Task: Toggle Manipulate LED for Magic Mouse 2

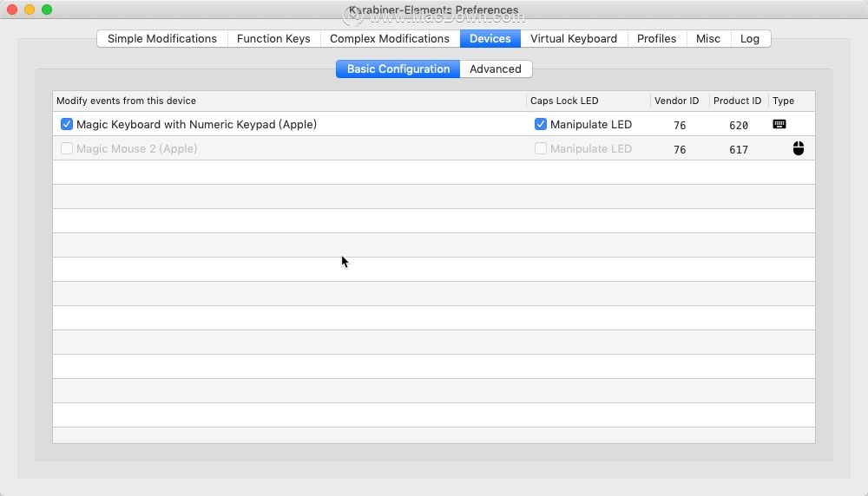Action: pyautogui.click(x=540, y=149)
